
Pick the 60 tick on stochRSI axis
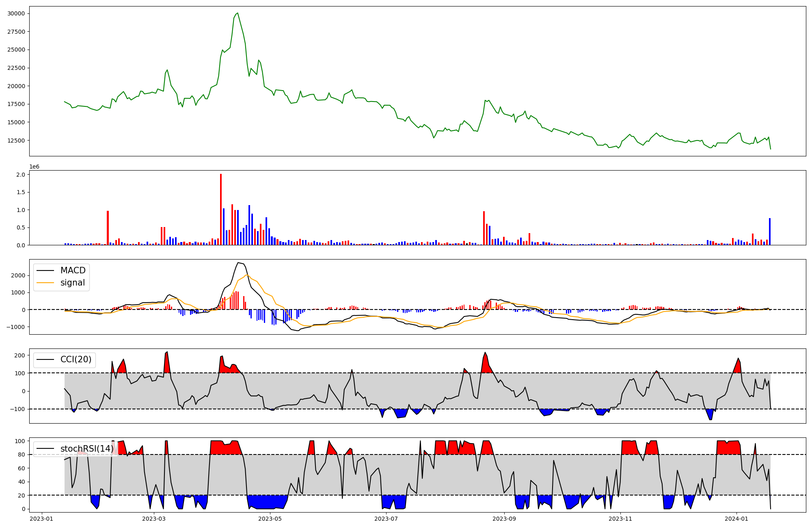22,468
